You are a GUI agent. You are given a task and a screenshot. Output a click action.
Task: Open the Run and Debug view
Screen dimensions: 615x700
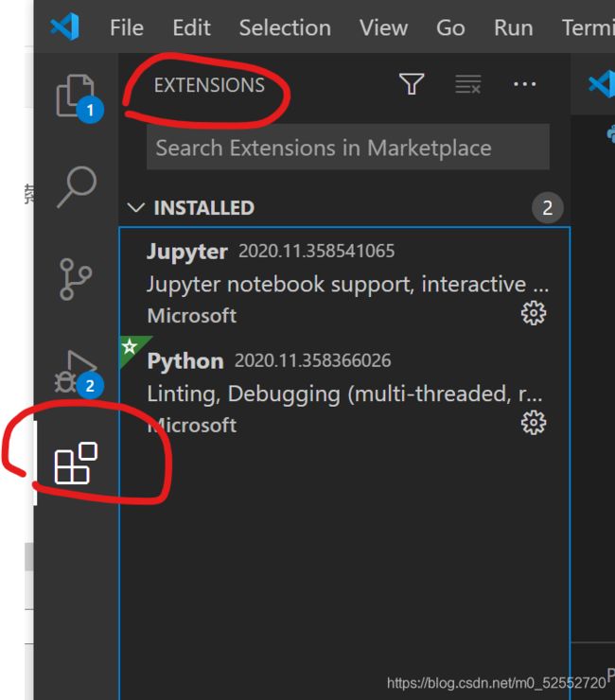click(76, 372)
